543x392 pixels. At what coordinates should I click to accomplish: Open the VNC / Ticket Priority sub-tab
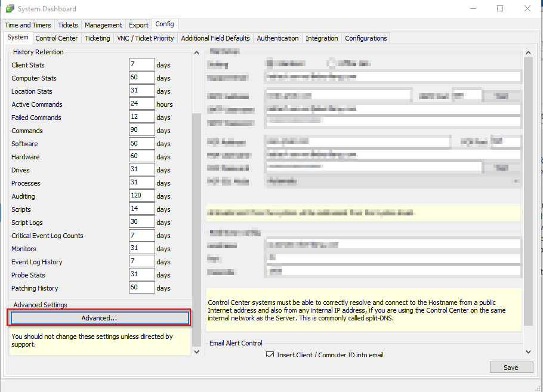[146, 38]
